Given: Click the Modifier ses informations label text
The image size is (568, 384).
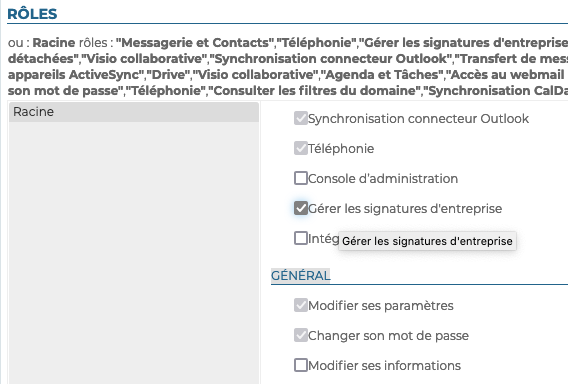Looking at the screenshot, I should pos(384,366).
